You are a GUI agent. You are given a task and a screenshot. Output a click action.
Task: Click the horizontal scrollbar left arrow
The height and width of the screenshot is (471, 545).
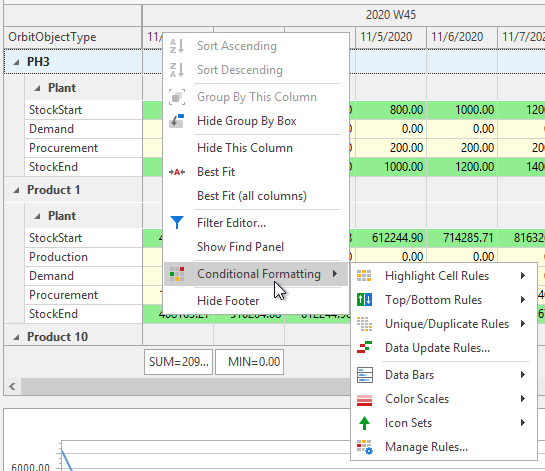click(13, 387)
